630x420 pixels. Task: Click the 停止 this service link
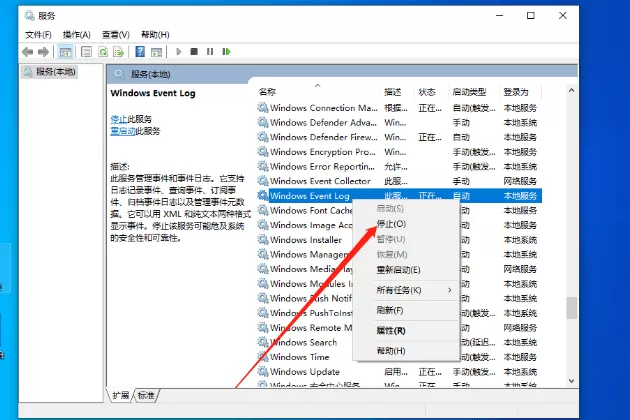(119, 119)
